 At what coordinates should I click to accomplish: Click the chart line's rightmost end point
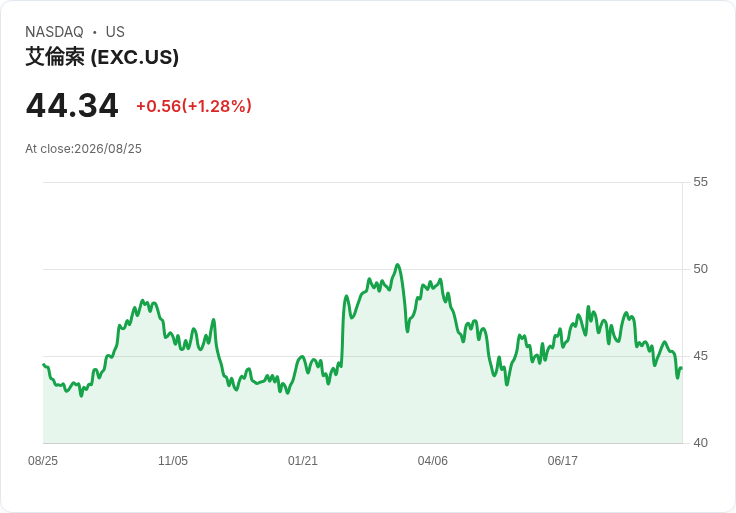(x=682, y=368)
